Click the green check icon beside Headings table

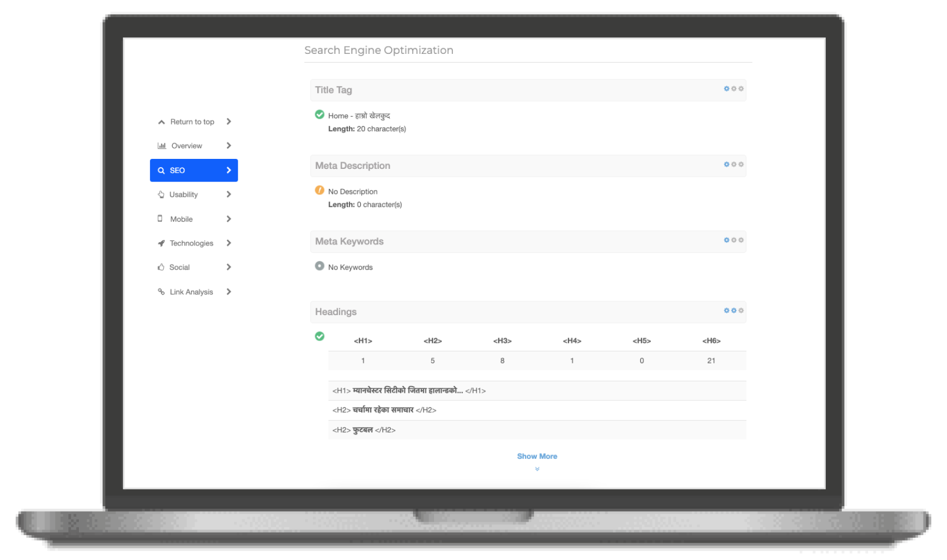[x=320, y=336]
